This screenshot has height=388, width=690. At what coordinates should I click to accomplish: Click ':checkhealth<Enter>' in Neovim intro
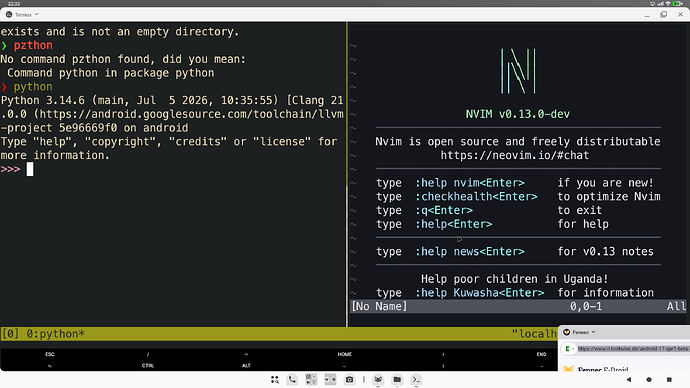click(x=476, y=197)
